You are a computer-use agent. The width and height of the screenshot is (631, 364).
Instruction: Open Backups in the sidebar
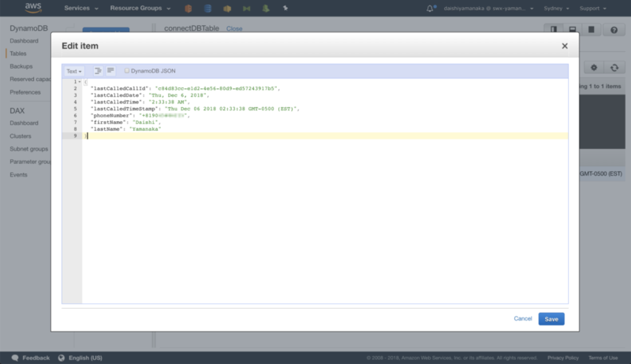[21, 66]
